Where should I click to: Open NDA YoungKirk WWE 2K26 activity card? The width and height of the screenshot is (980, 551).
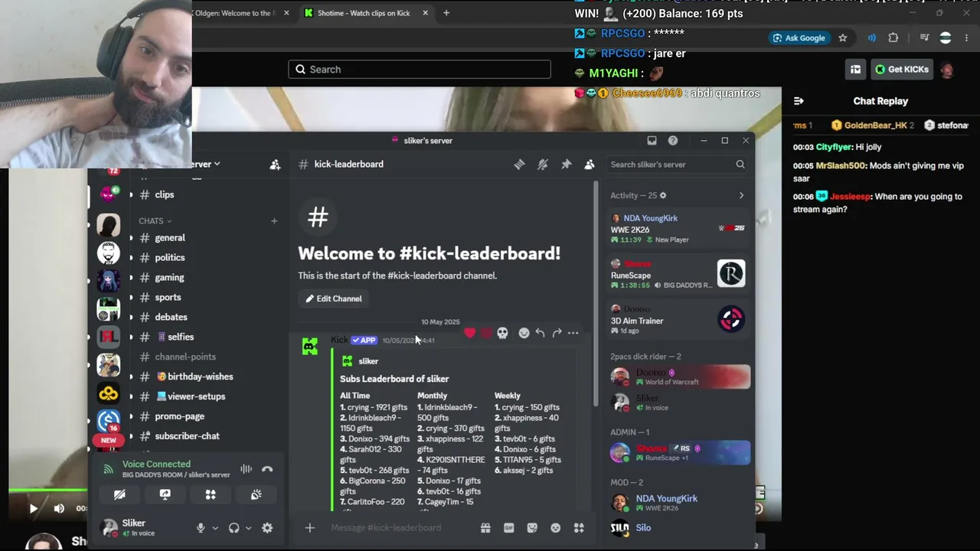click(678, 229)
